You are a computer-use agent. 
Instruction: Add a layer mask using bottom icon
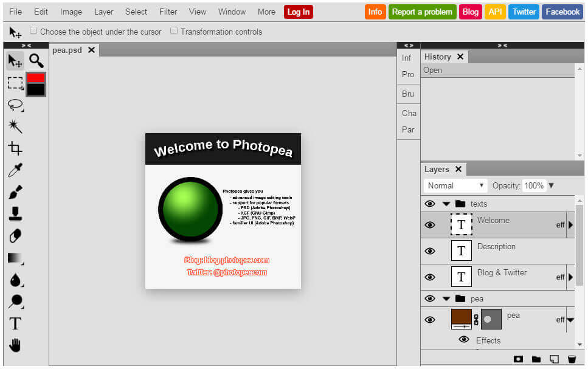pyautogui.click(x=518, y=359)
